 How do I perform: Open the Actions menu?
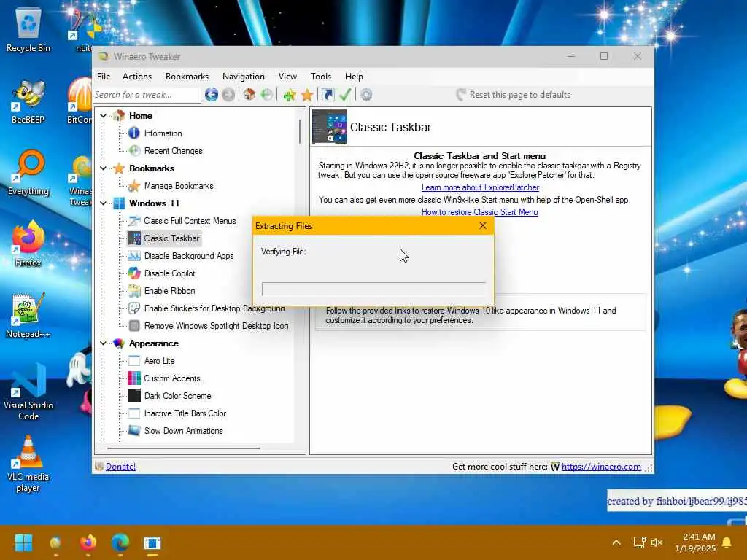137,77
